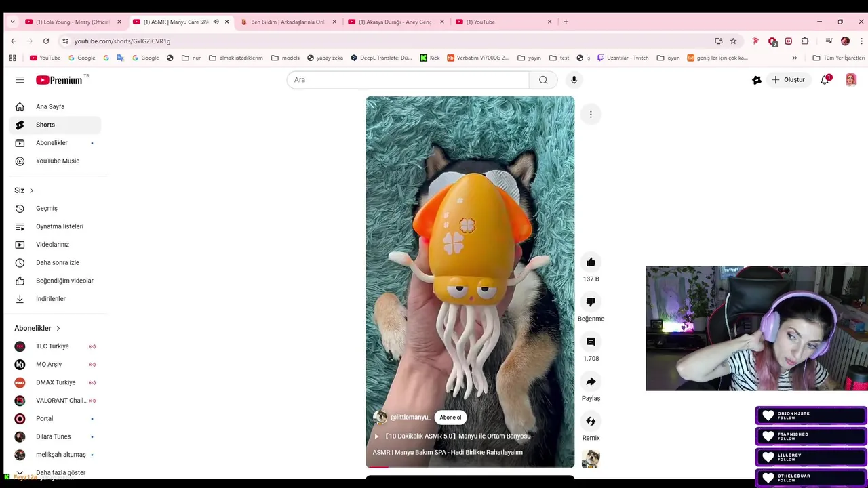The image size is (868, 488).
Task: Click the search magnifier button
Action: [x=543, y=80]
